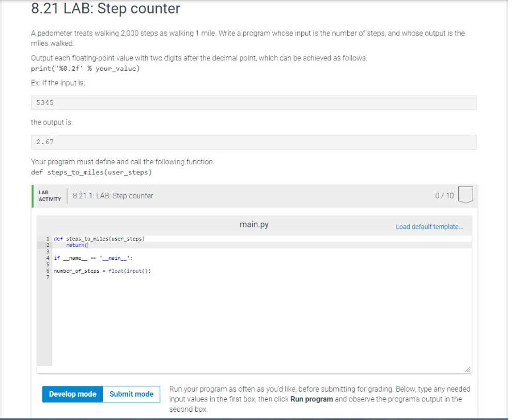The image size is (529, 420).
Task: Click the 8.21 LAB Step counter page heading
Action: [x=105, y=9]
